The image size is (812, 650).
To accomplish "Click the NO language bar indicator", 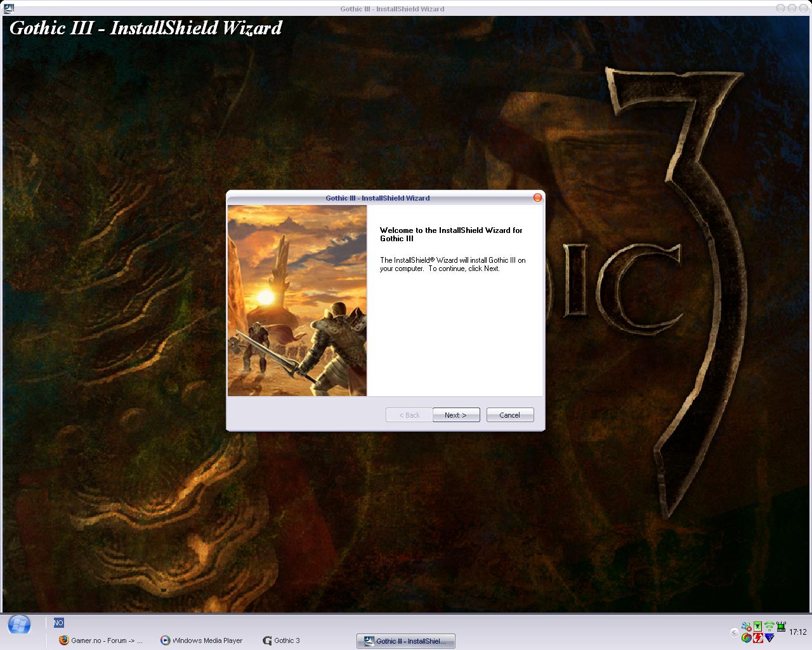I will pyautogui.click(x=58, y=623).
